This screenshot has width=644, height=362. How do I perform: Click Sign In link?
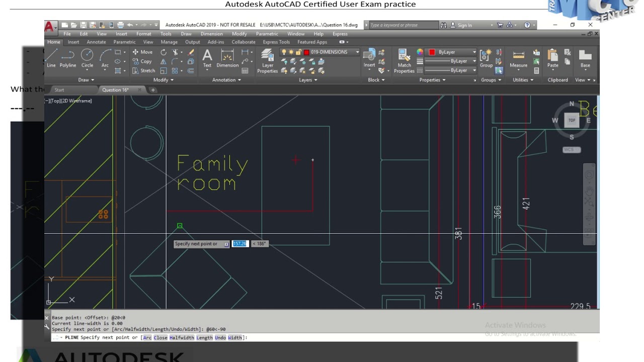(x=465, y=25)
